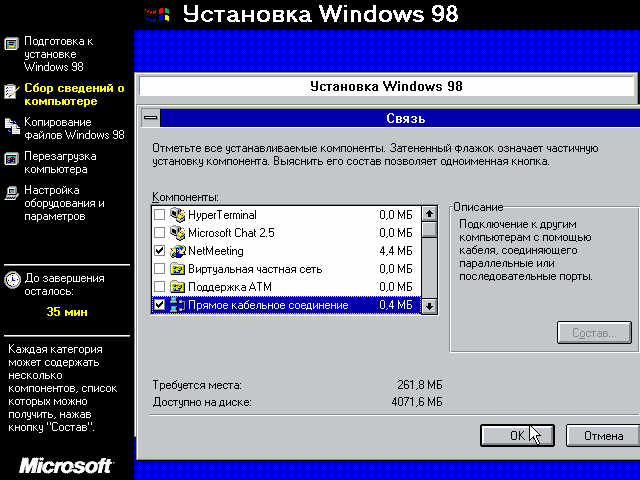This screenshot has width=640, height=480.
Task: Click the 0,4 МБ size value
Action: [x=396, y=305]
